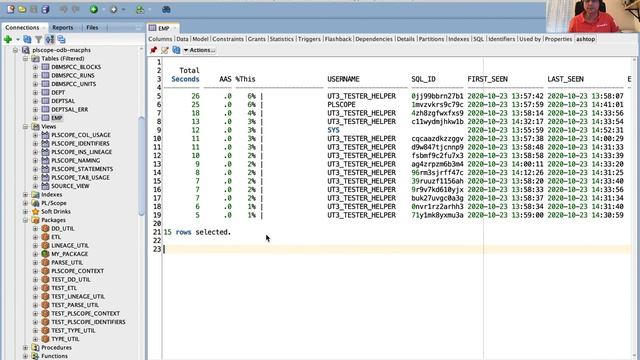Select the PLSCOPE_IDENTIFIERS view
This screenshot has width=640, height=360.
point(80,143)
